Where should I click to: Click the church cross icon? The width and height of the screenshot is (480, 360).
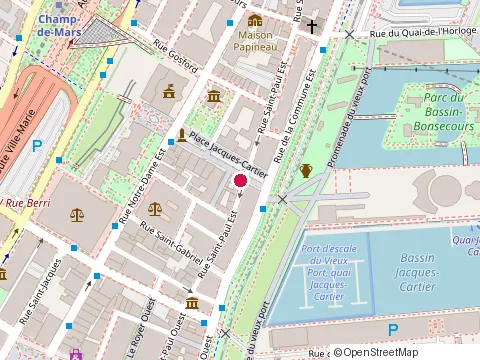[x=312, y=27]
